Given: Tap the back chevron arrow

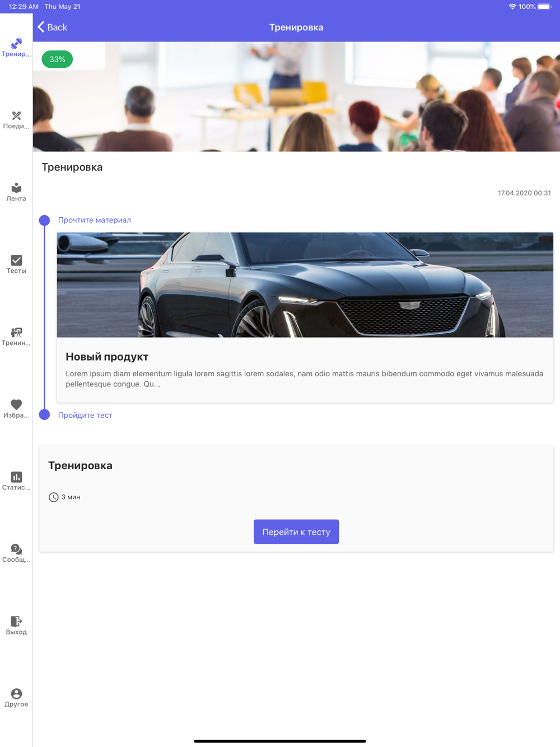Looking at the screenshot, I should tap(41, 27).
